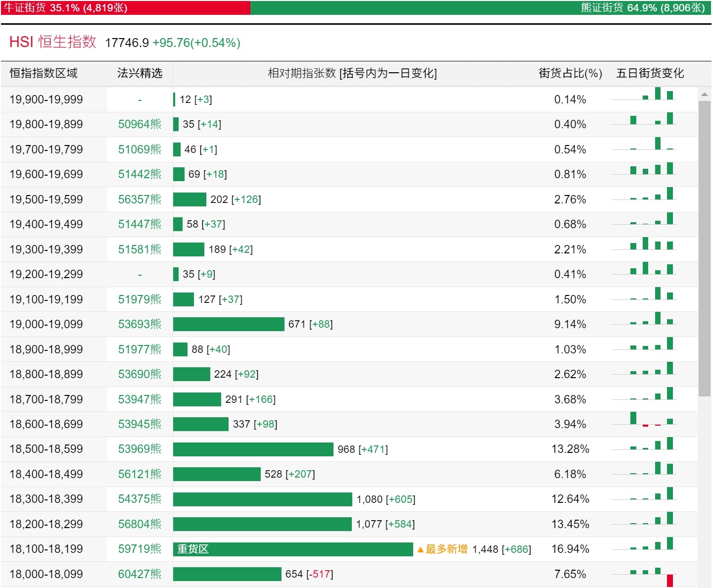Open warrant link 51977熊

140,349
